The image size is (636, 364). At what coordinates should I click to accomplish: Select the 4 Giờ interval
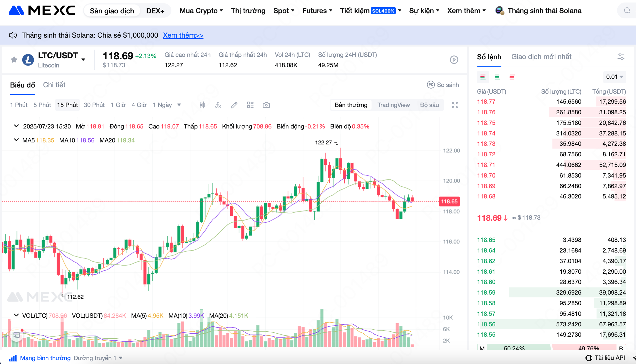click(139, 105)
